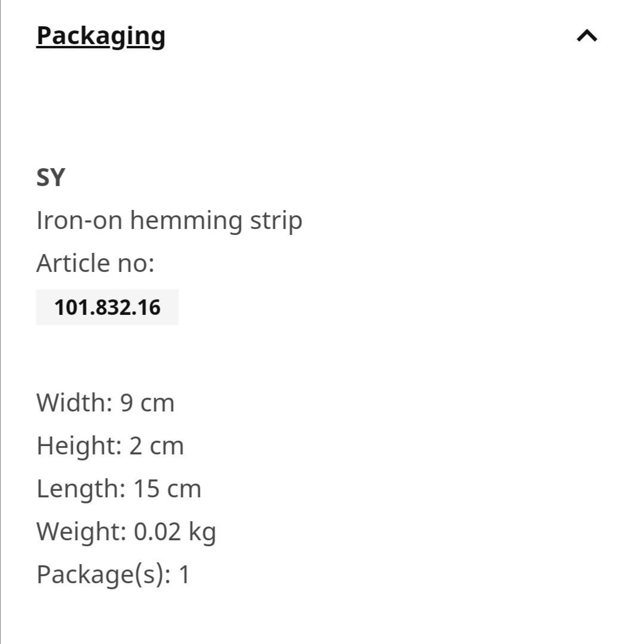Select the Length: 15 cm specification
The height and width of the screenshot is (644, 644).
click(x=119, y=488)
